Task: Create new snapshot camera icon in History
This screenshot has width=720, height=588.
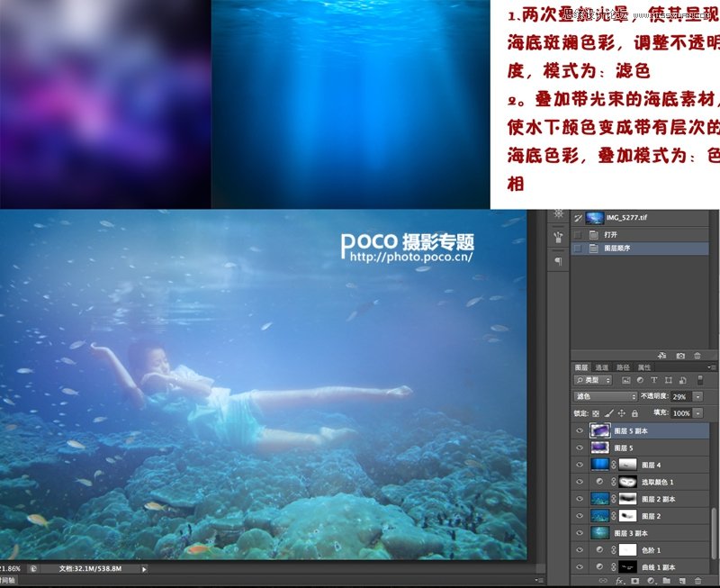Action: click(x=679, y=357)
